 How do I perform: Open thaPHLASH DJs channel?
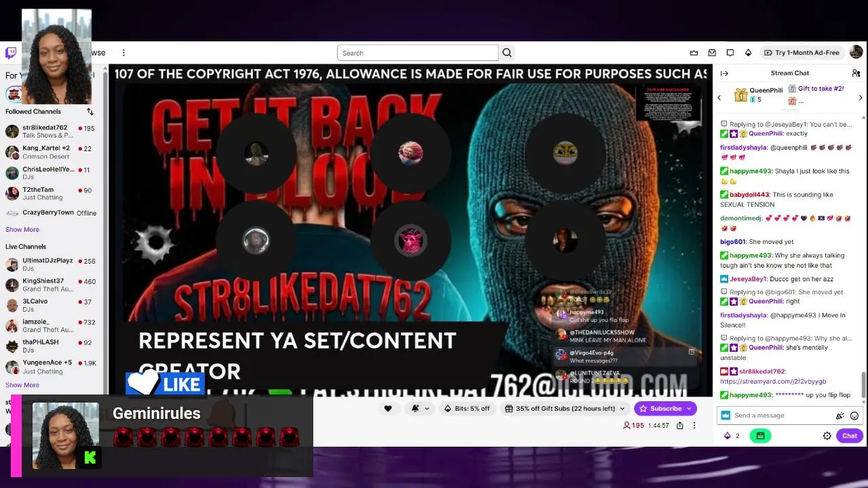(52, 346)
